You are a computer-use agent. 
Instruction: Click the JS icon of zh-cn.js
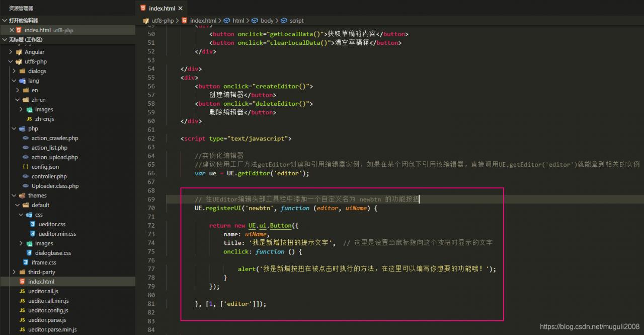tap(29, 119)
